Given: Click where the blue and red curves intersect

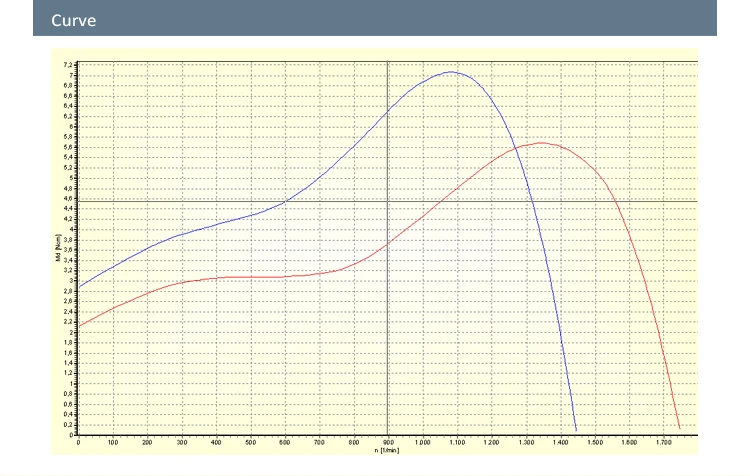Looking at the screenshot, I should pyautogui.click(x=516, y=149).
